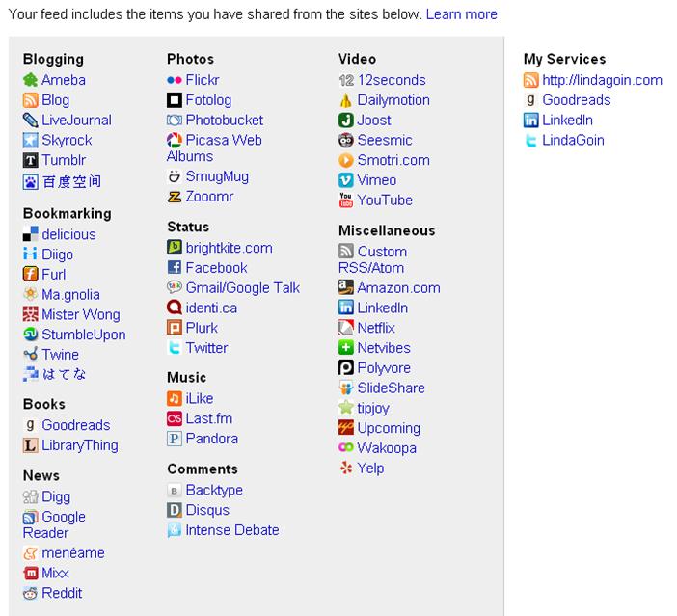Viewport: 677px width, 616px height.
Task: Select the Wakoopa link
Action: click(387, 448)
